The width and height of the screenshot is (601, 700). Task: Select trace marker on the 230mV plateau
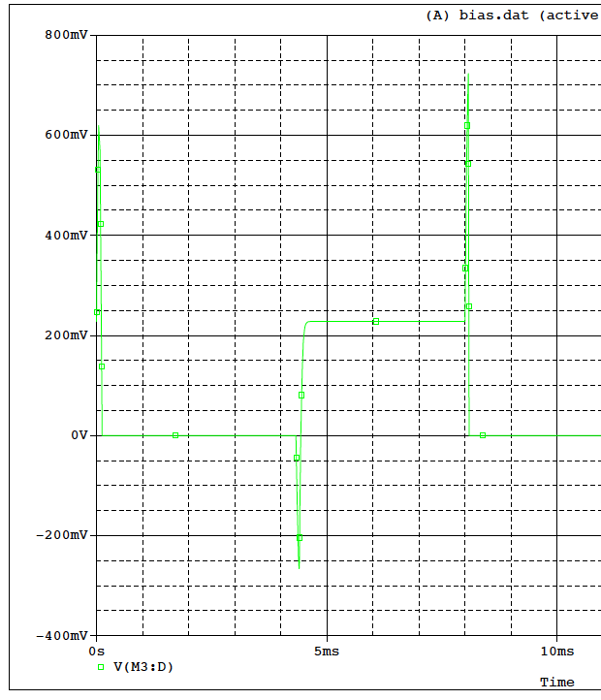(376, 322)
